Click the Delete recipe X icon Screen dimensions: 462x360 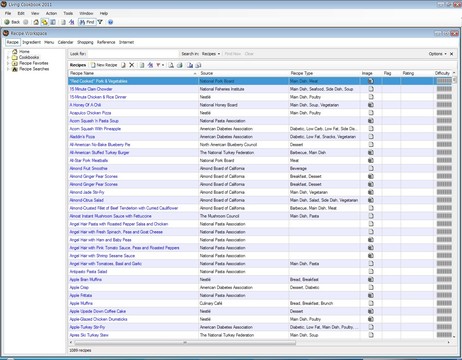pyautogui.click(x=132, y=65)
